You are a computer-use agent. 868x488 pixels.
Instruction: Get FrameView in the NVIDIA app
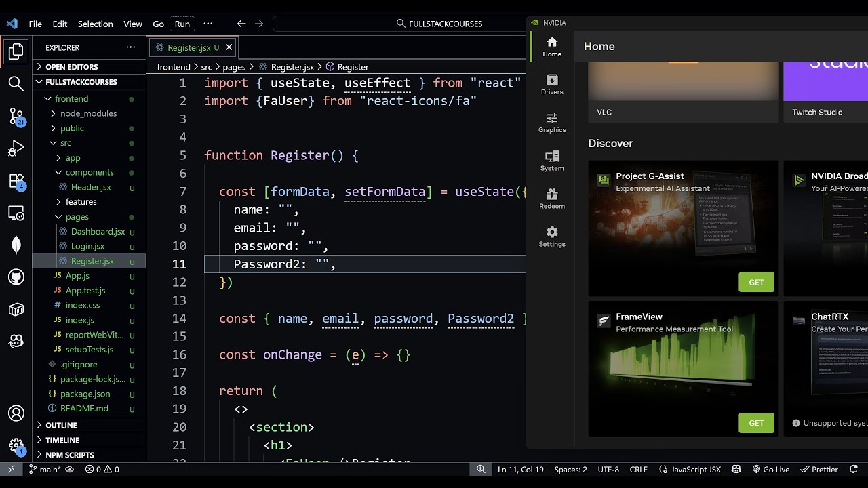click(756, 422)
